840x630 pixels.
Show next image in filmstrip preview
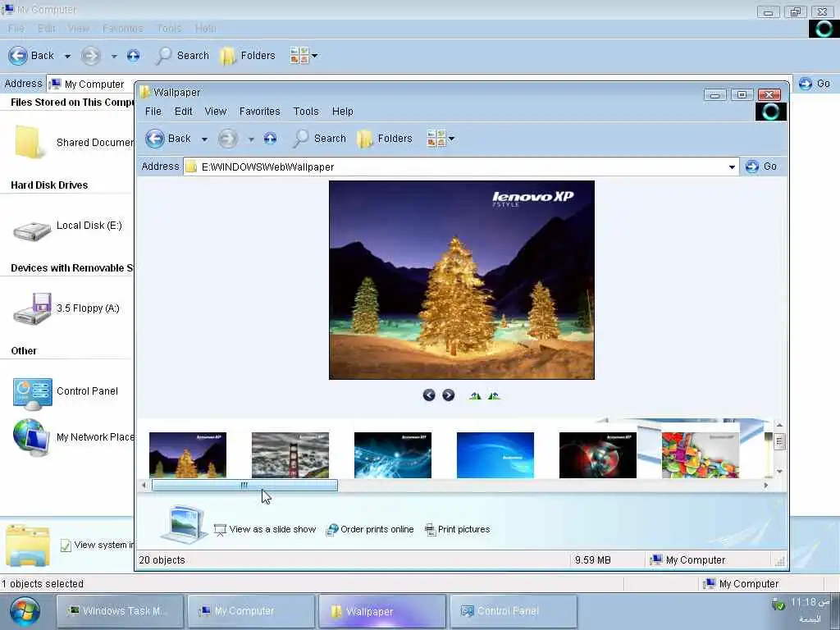pyautogui.click(x=449, y=395)
